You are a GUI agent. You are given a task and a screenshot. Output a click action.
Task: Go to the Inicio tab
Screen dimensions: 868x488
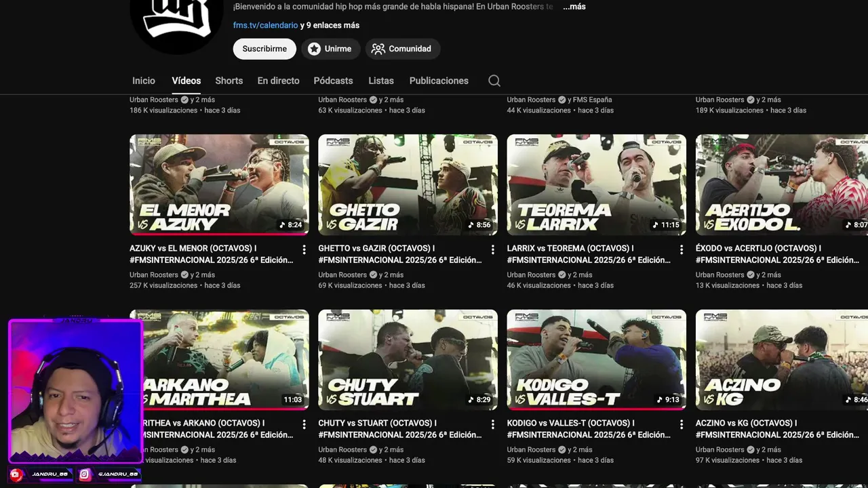point(144,81)
